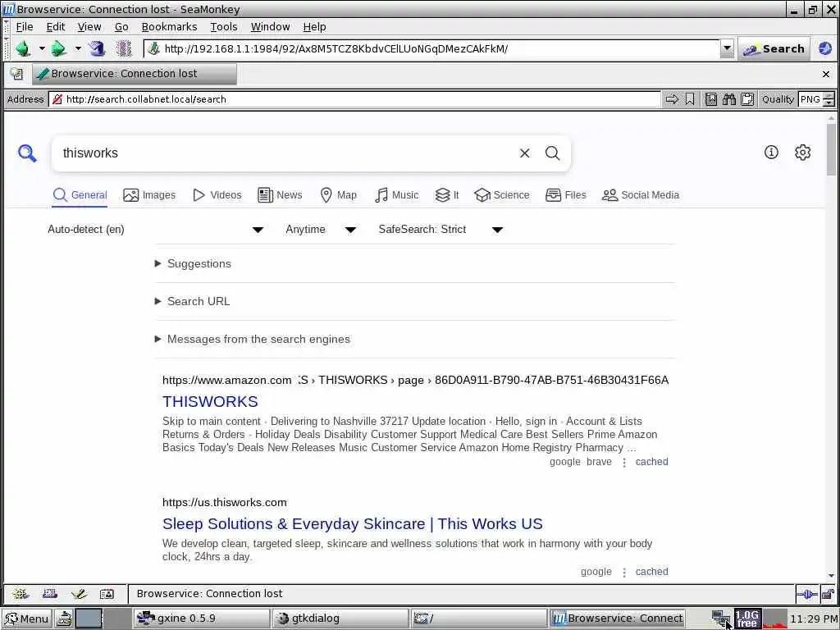Switch to the Images category
This screenshot has height=630, width=840.
pos(149,195)
